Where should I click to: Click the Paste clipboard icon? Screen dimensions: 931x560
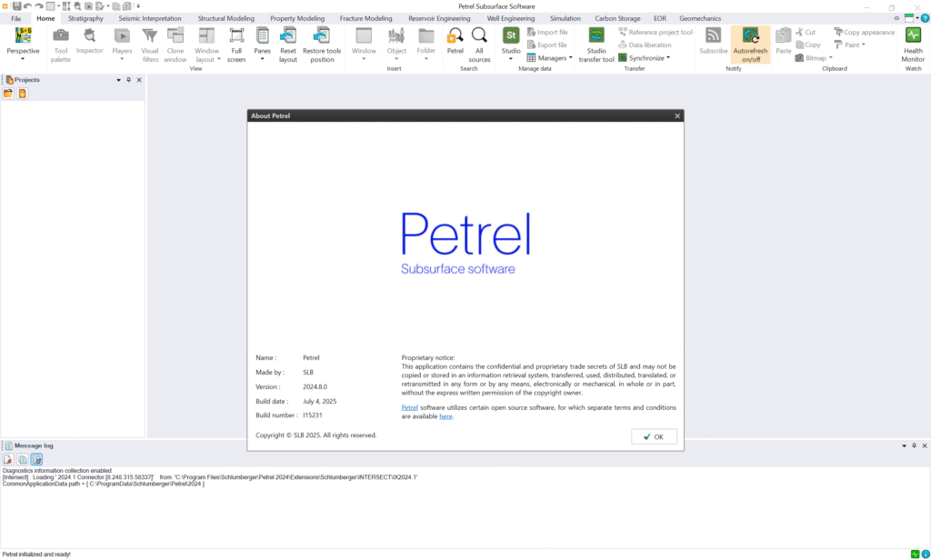(x=783, y=35)
